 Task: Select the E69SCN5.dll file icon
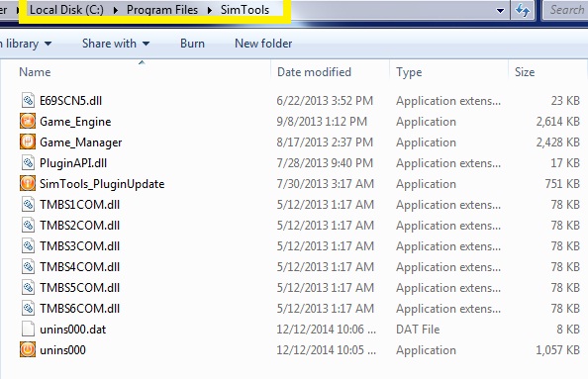click(x=28, y=101)
